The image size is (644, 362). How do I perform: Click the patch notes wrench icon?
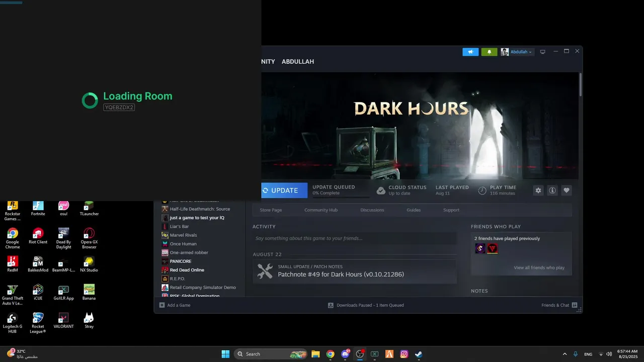coord(265,271)
